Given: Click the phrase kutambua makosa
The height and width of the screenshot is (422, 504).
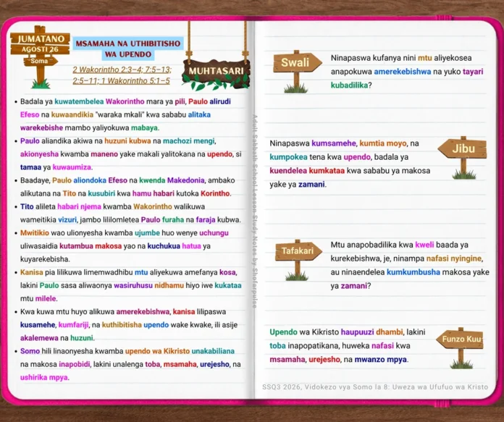Looking at the screenshot, I should [91, 246].
